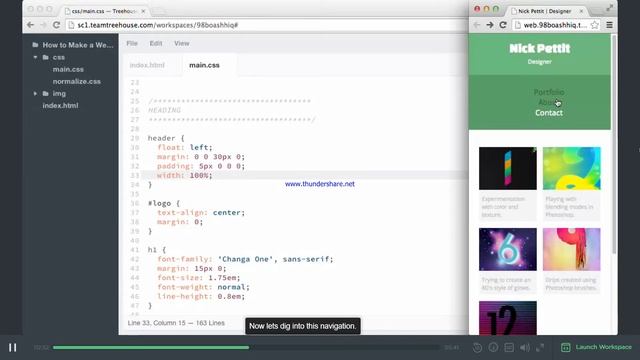Expand the img folder in file tree
Viewport: 640px width, 360px height.
pos(36,93)
